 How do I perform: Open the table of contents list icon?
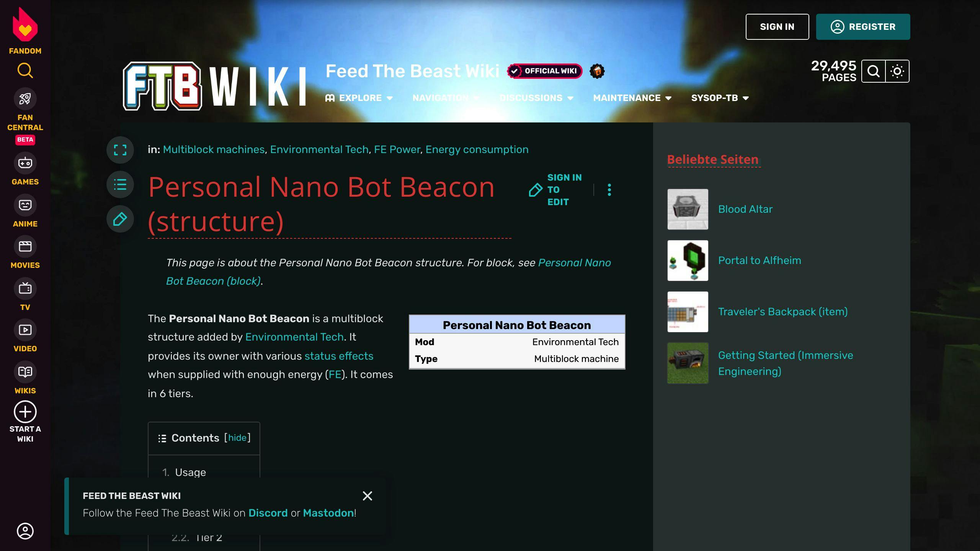pos(120,184)
